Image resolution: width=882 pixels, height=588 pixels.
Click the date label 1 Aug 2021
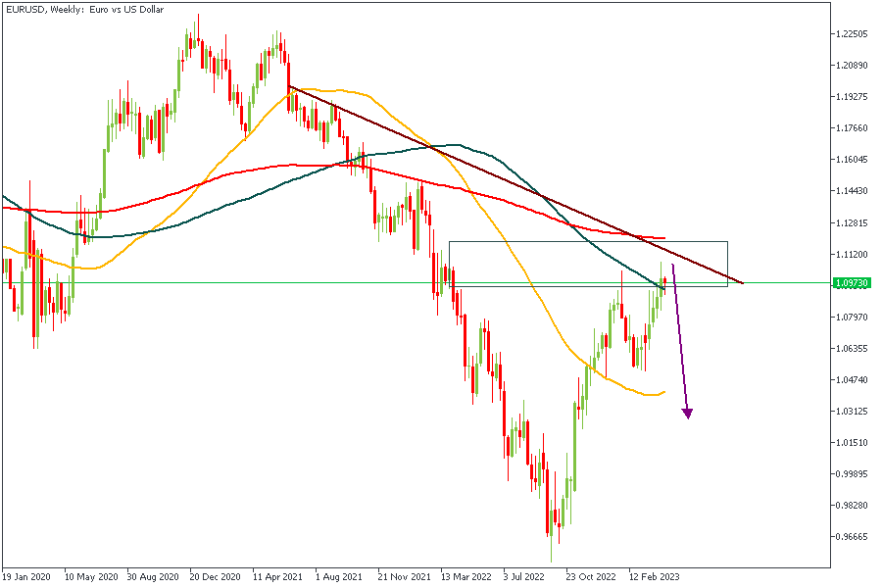(x=339, y=577)
